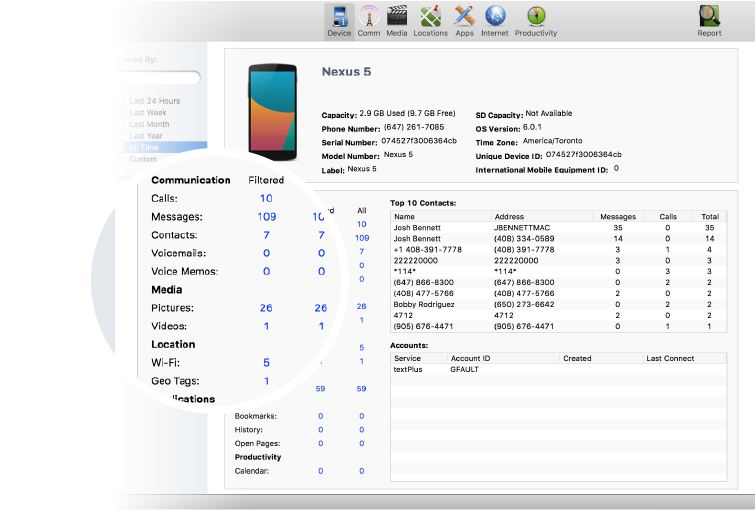Sort accounts by Last Connect header
Image resolution: width=755 pixels, height=512 pixels.
685,358
